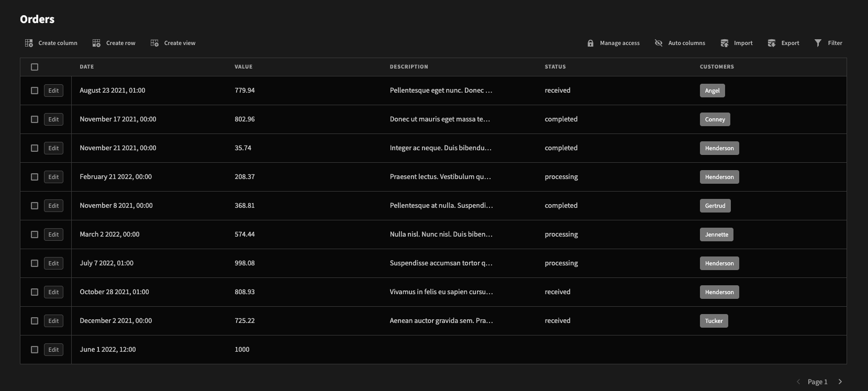This screenshot has height=391, width=868.
Task: Click the Henderson tag in July 7 row
Action: pyautogui.click(x=719, y=263)
